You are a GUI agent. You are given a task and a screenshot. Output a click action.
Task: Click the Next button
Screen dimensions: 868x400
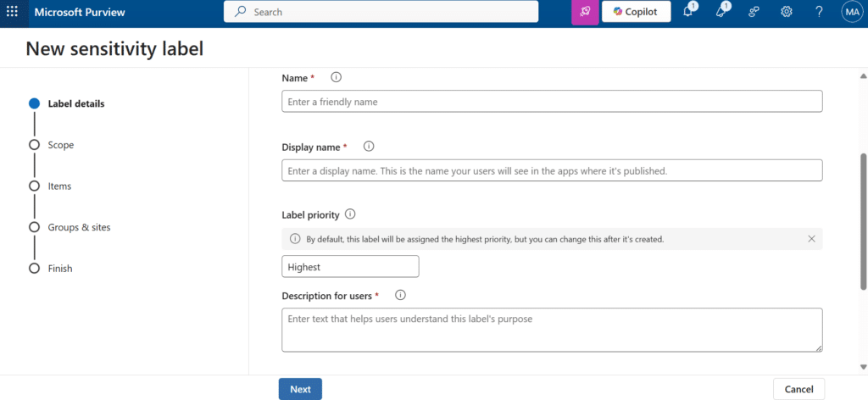click(300, 389)
